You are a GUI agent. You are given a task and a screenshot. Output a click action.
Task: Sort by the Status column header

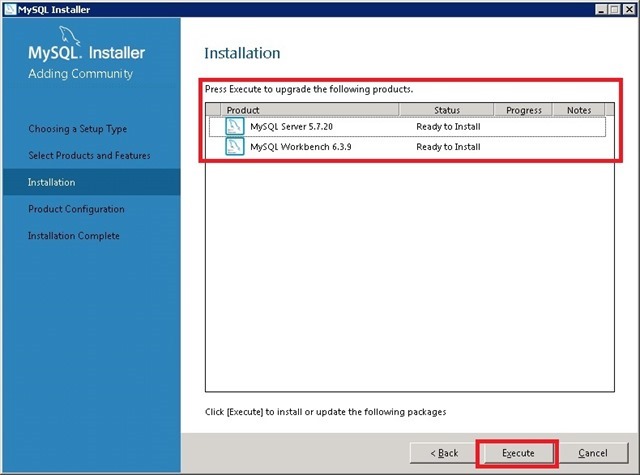click(x=447, y=110)
